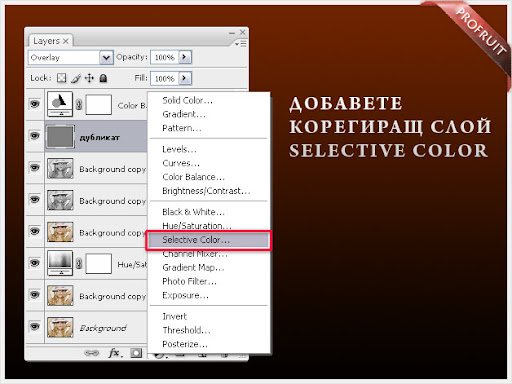Click the gray thumbnail of дубликат layer
The width and height of the screenshot is (512, 384).
pos(60,136)
